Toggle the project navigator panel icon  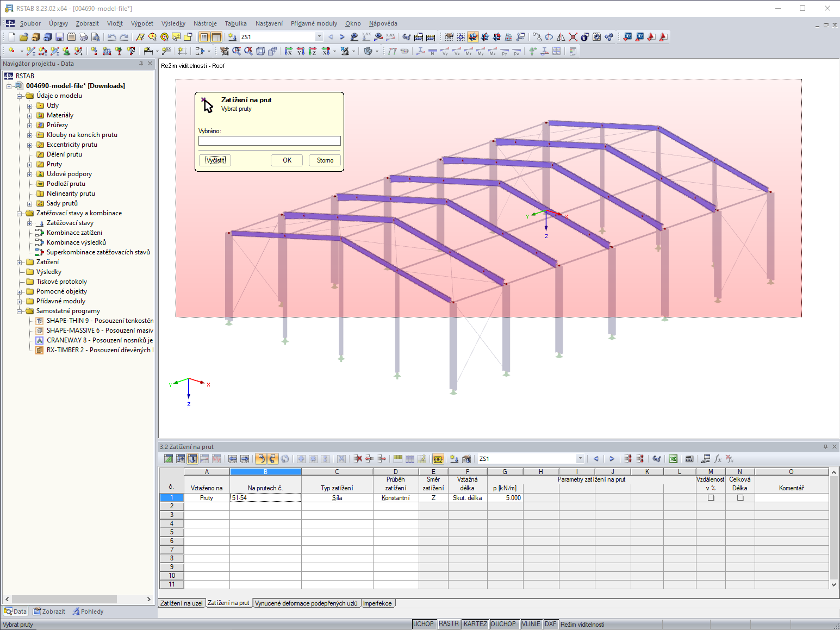click(204, 37)
